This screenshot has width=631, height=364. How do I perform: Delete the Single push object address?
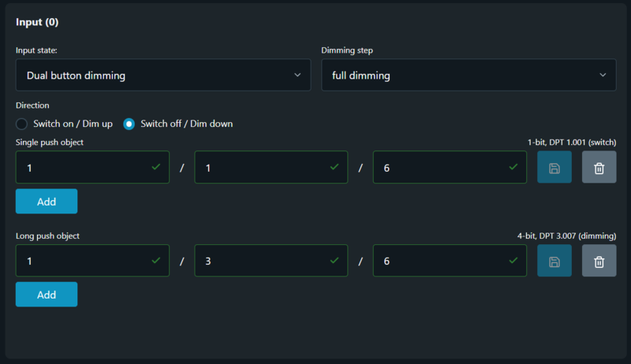pyautogui.click(x=599, y=168)
